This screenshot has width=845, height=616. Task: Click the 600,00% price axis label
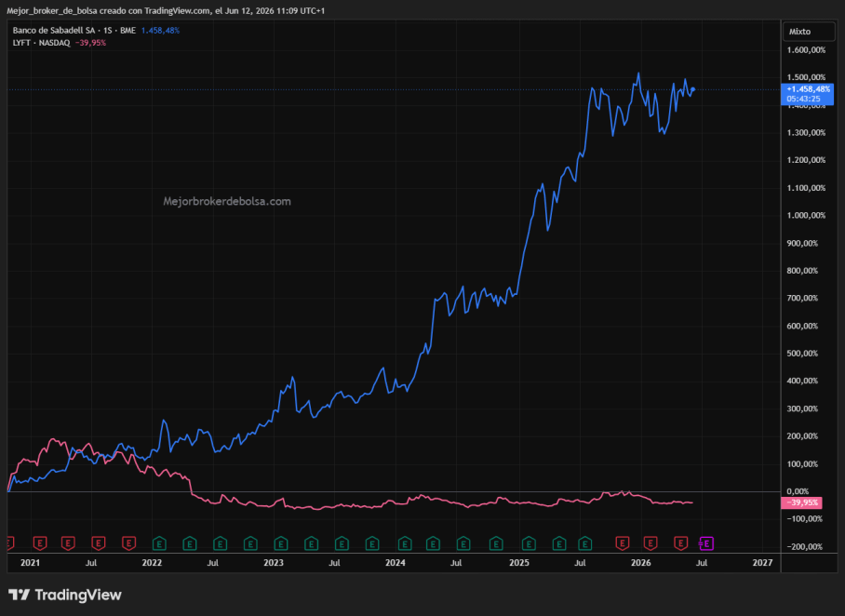click(x=802, y=326)
